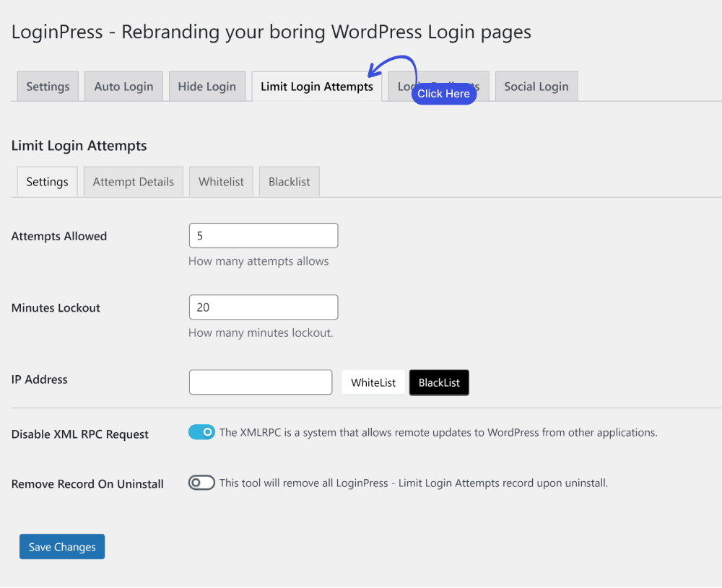
Task: Click the 'IP Address' field label
Action: point(40,379)
